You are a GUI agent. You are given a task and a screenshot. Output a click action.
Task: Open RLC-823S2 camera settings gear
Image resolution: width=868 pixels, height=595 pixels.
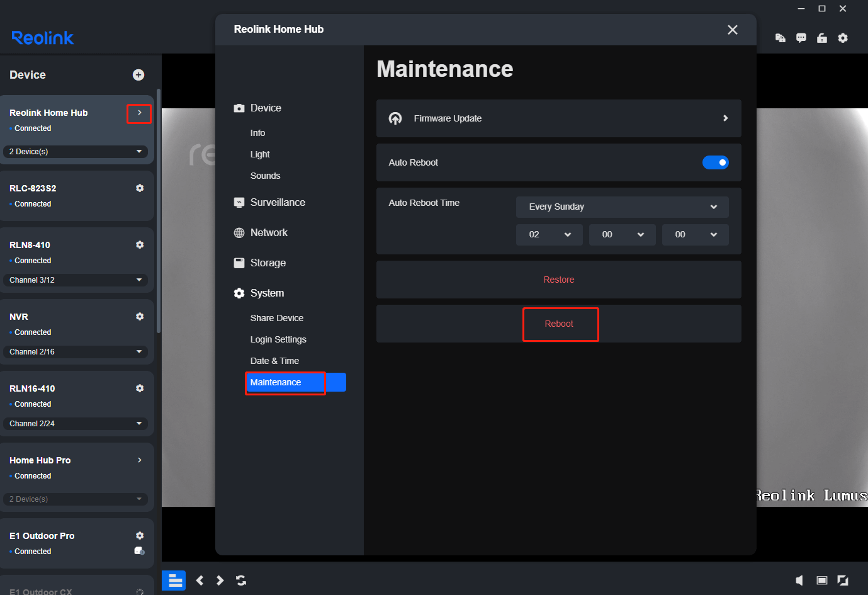pos(140,188)
